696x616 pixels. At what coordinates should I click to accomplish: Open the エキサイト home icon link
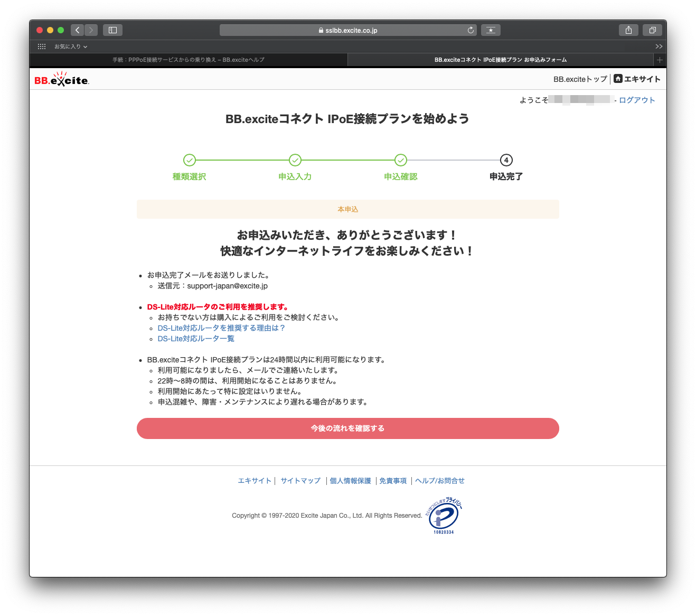[x=637, y=79]
